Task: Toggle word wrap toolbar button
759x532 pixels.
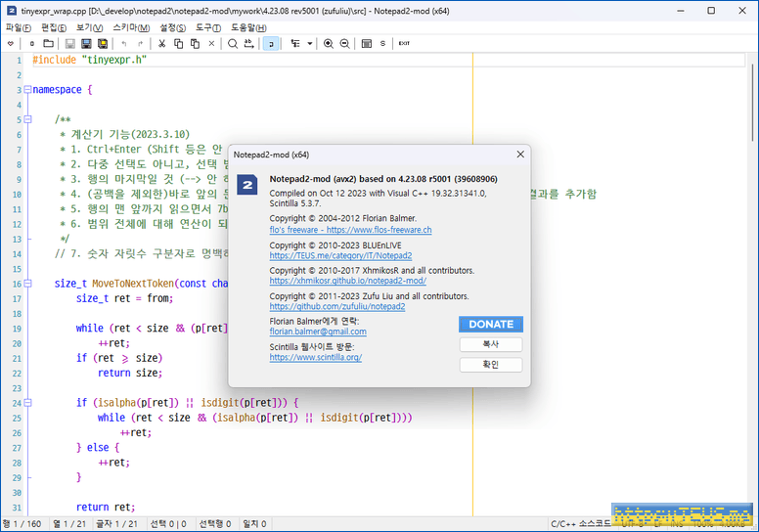Action: click(x=271, y=44)
